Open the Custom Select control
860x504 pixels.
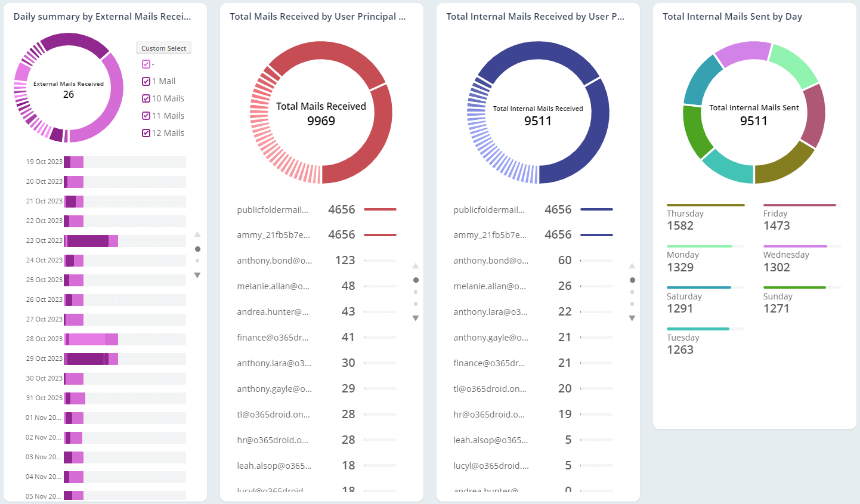(x=163, y=48)
